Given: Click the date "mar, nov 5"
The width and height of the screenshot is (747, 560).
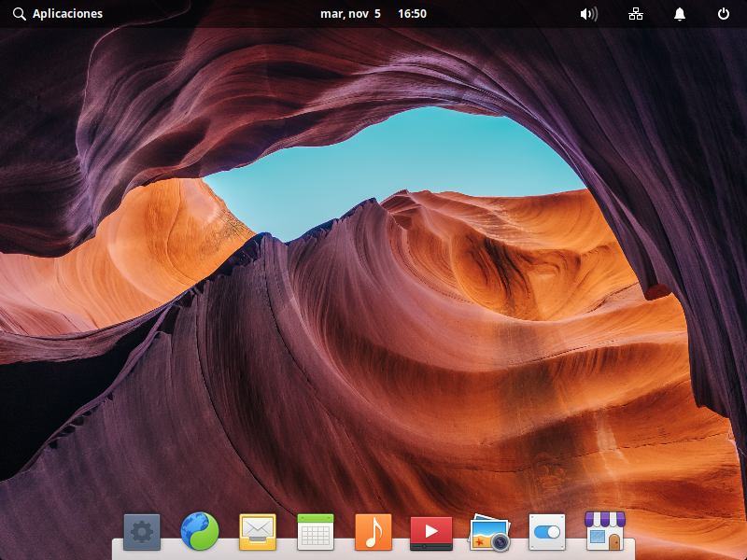Looking at the screenshot, I should pyautogui.click(x=350, y=14).
